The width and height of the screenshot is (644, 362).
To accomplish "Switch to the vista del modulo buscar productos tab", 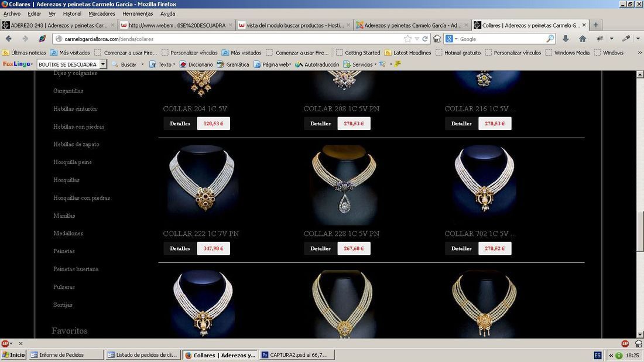I will 294,25.
